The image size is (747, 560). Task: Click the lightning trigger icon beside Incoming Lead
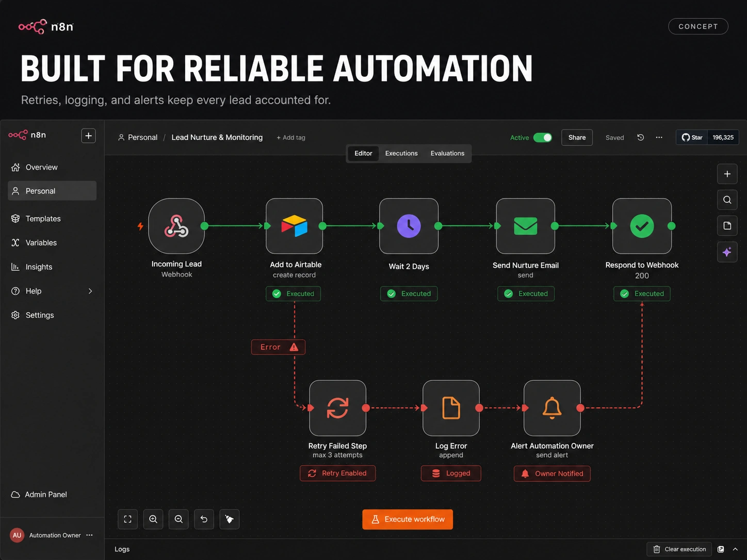click(x=140, y=226)
